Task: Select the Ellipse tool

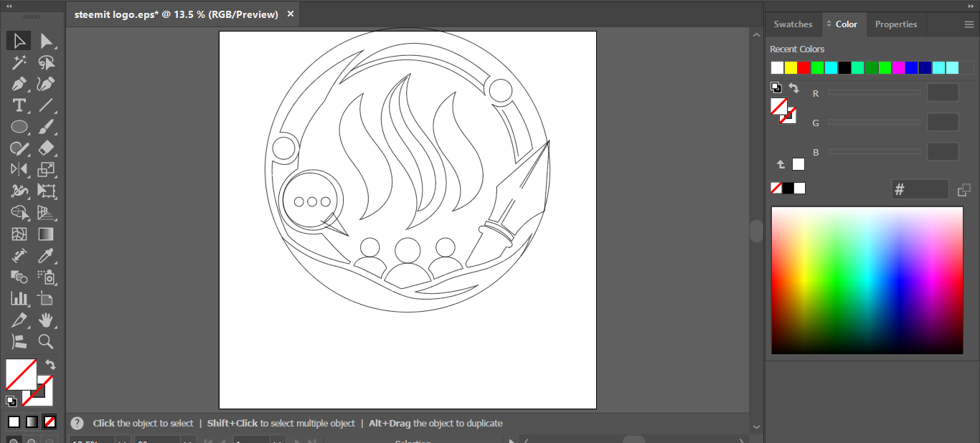Action: [19, 127]
